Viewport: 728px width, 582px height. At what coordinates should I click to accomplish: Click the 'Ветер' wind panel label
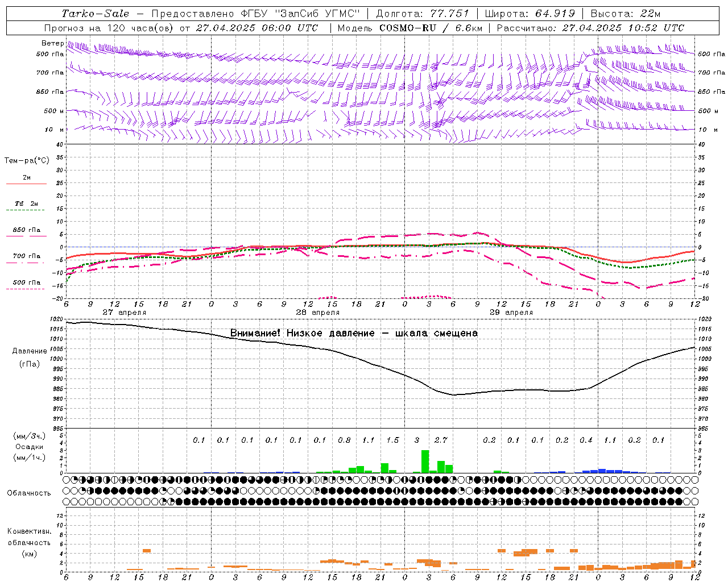pyautogui.click(x=52, y=43)
